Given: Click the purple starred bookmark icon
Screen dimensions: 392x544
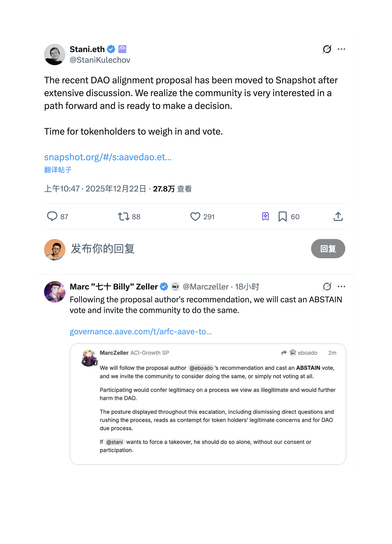Looking at the screenshot, I should click(265, 216).
